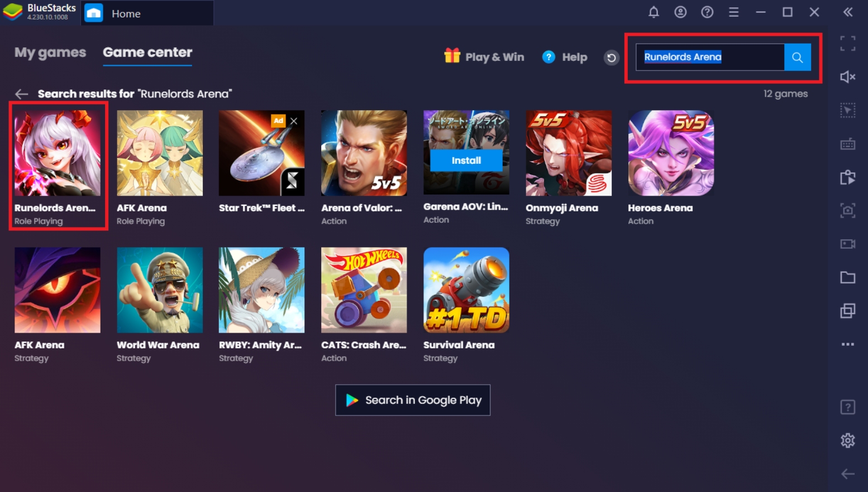Click the Garena AOV title text

(466, 207)
